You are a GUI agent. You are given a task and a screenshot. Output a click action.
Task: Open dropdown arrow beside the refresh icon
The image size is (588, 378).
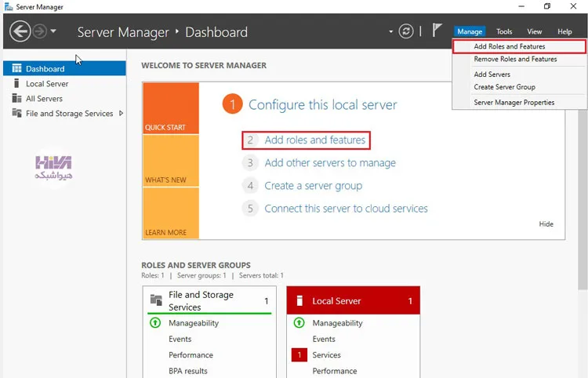[x=390, y=31]
